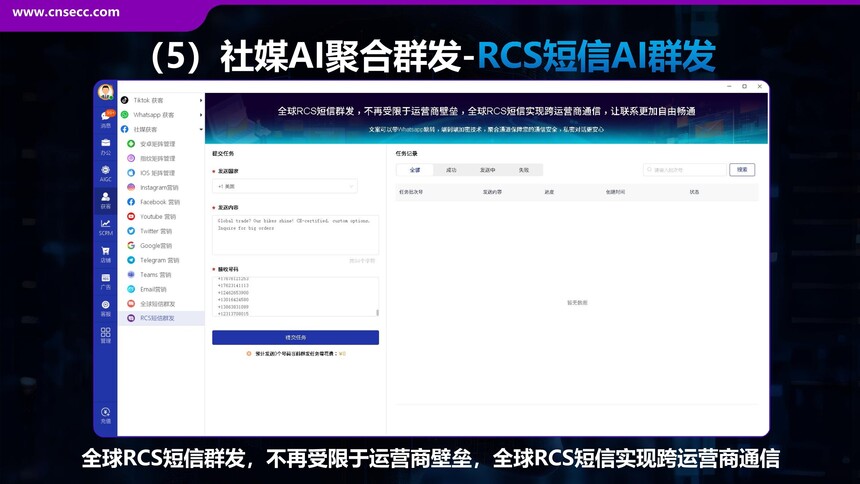This screenshot has width=860, height=484.
Task: Click the batch number search input field
Action: point(685,170)
